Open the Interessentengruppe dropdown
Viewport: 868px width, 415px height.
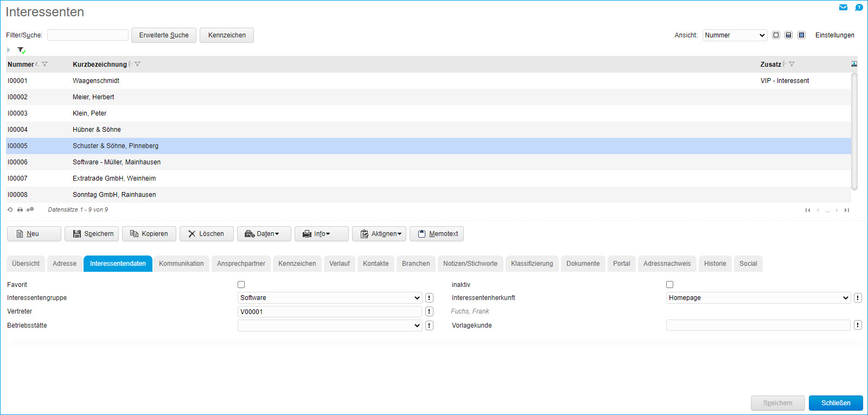329,298
